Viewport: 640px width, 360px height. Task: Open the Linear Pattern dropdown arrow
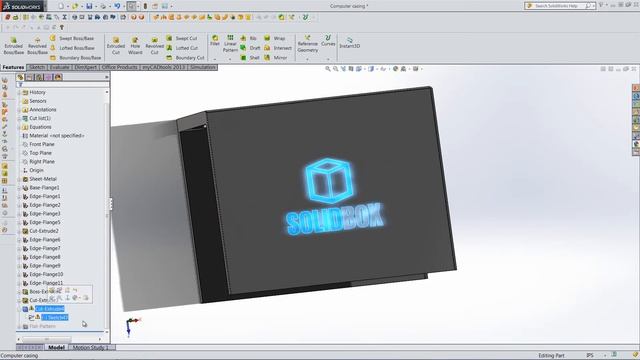[x=230, y=60]
